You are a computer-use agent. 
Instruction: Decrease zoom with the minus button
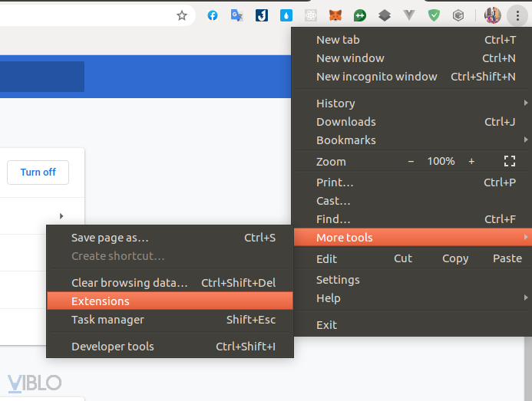tap(411, 161)
